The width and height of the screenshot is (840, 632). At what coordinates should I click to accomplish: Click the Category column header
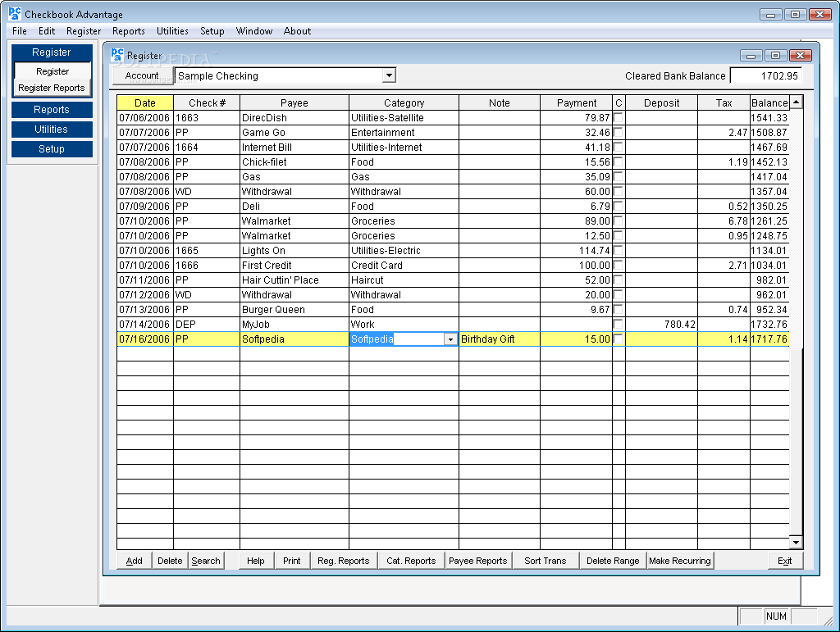click(x=404, y=102)
